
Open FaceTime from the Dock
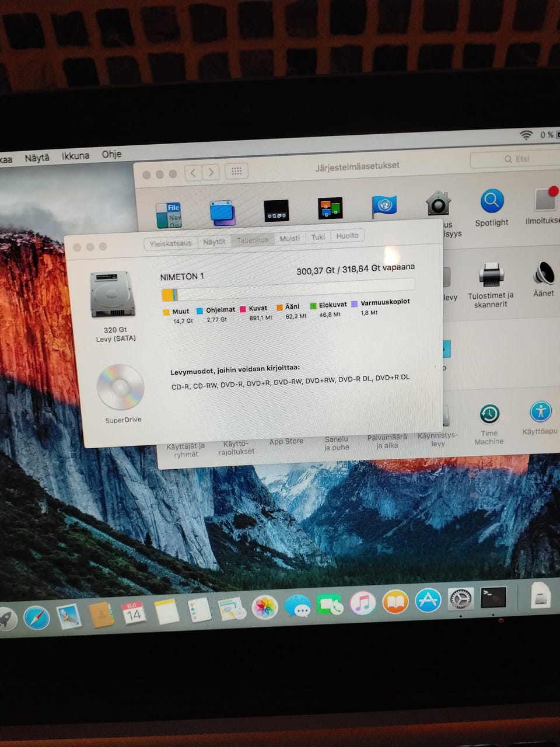pyautogui.click(x=330, y=605)
